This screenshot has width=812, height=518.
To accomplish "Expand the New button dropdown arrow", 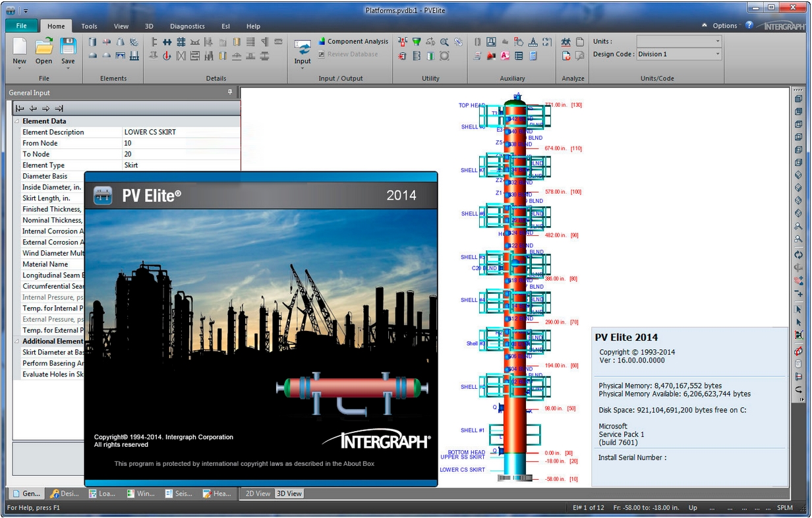I will pyautogui.click(x=20, y=69).
